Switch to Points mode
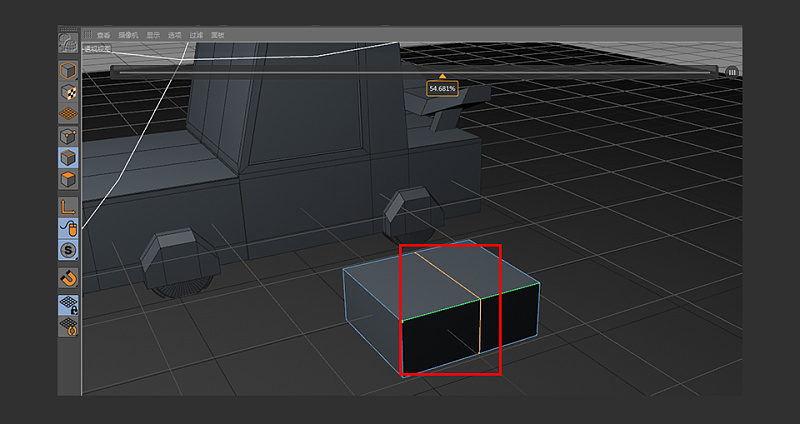Viewport: 800px width, 424px height. click(x=68, y=136)
